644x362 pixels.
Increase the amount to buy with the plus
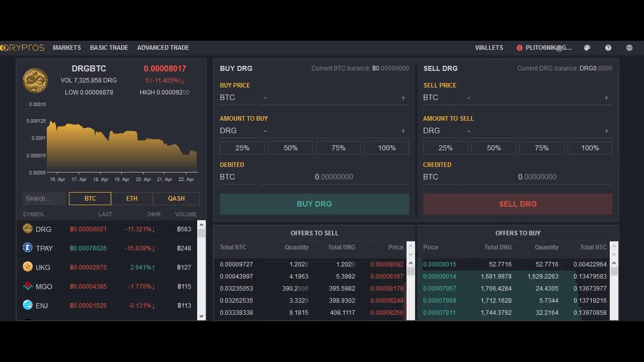tap(403, 131)
